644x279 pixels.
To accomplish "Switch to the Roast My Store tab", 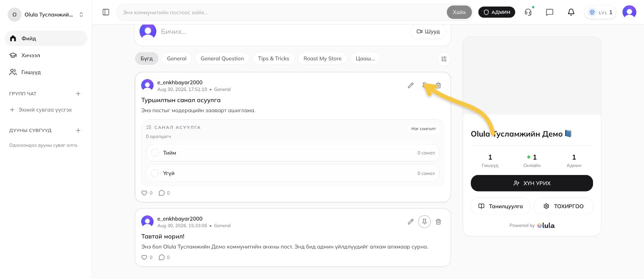I will tap(322, 59).
